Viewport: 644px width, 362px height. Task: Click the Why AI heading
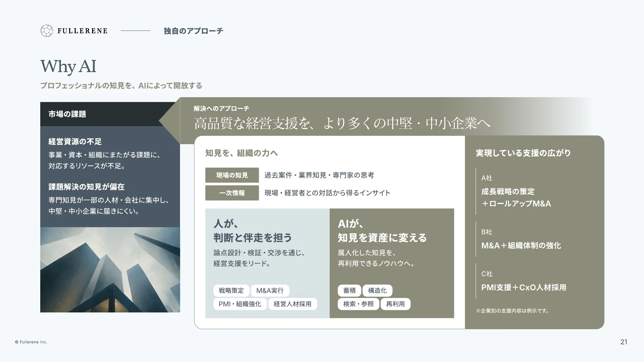click(x=68, y=66)
